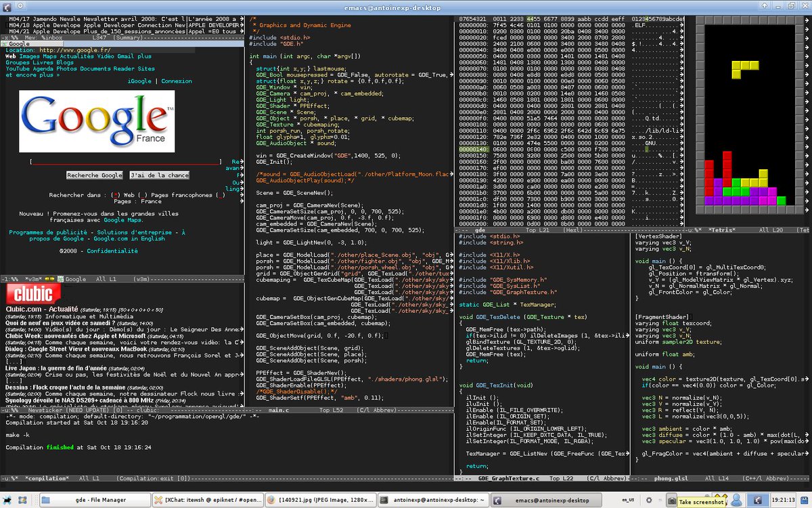Image resolution: width=812 pixels, height=508 pixels.
Task: Click the Programmes de publicité link
Action: tap(47, 232)
